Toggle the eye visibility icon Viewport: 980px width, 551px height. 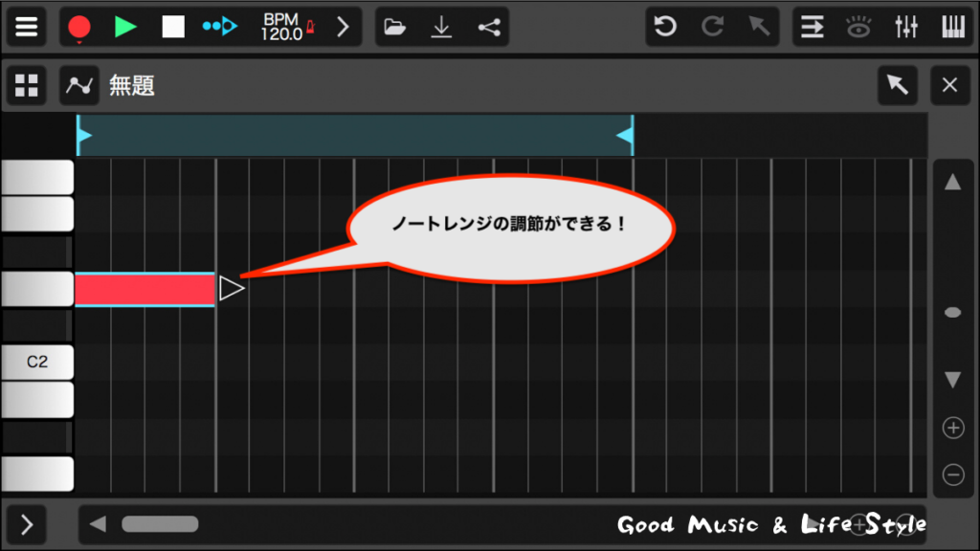click(858, 27)
